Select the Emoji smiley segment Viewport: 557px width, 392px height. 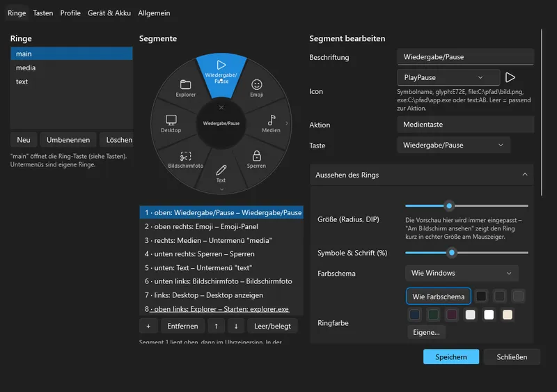click(256, 88)
